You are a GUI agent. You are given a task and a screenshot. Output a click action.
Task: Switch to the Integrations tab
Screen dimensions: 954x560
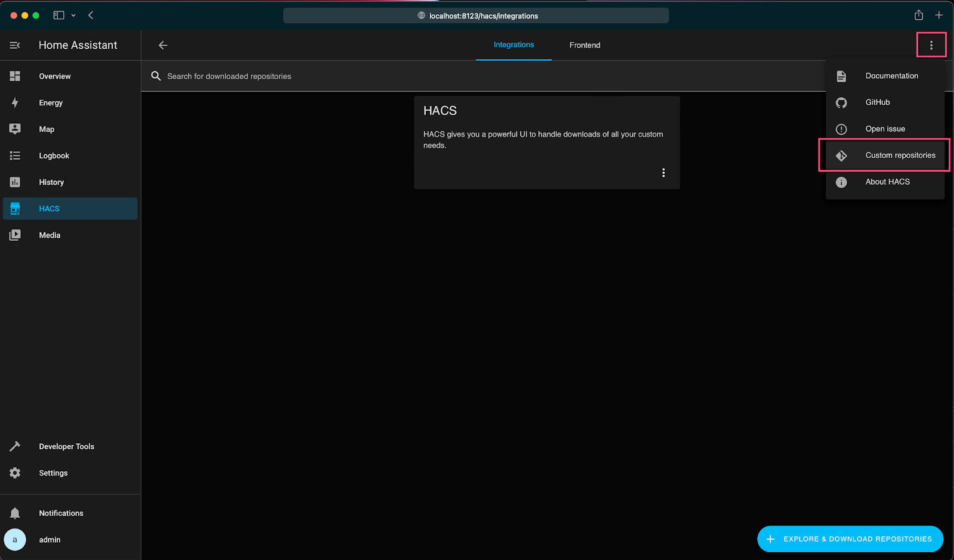(514, 45)
